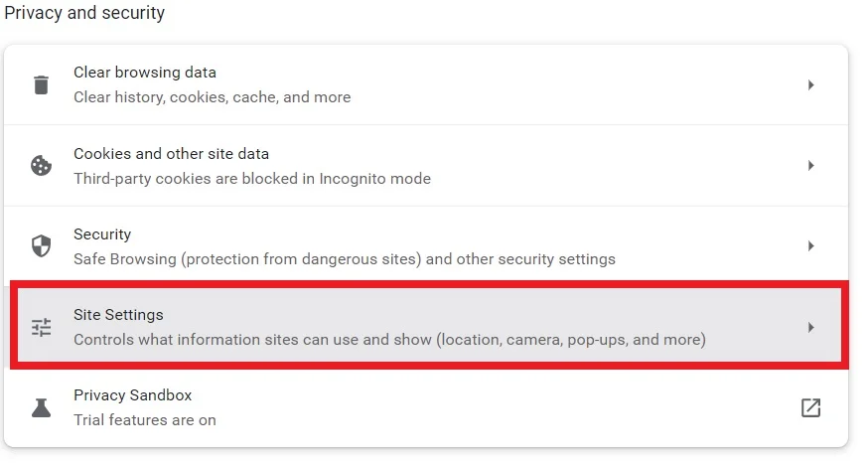This screenshot has width=868, height=463.
Task: Click the Privacy Sandbox flask icon
Action: pos(41,407)
